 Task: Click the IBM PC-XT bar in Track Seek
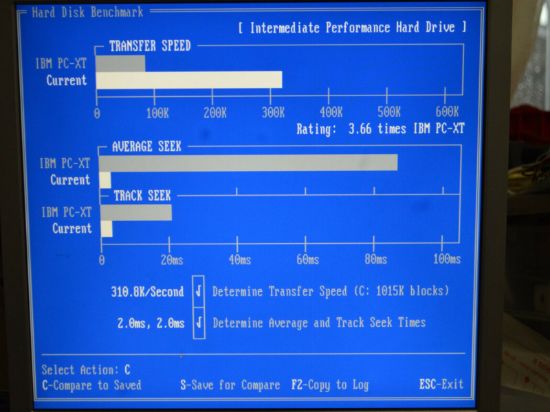[136, 212]
